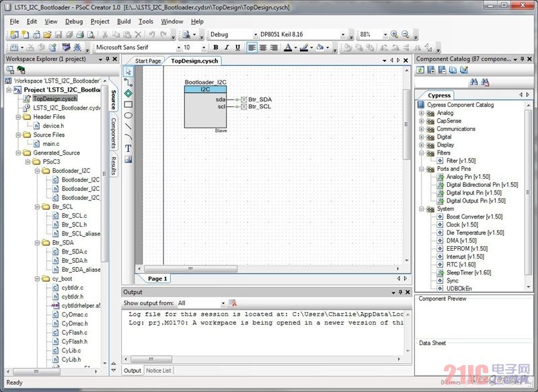Open the 'Show output from' dropdown

coord(222,303)
